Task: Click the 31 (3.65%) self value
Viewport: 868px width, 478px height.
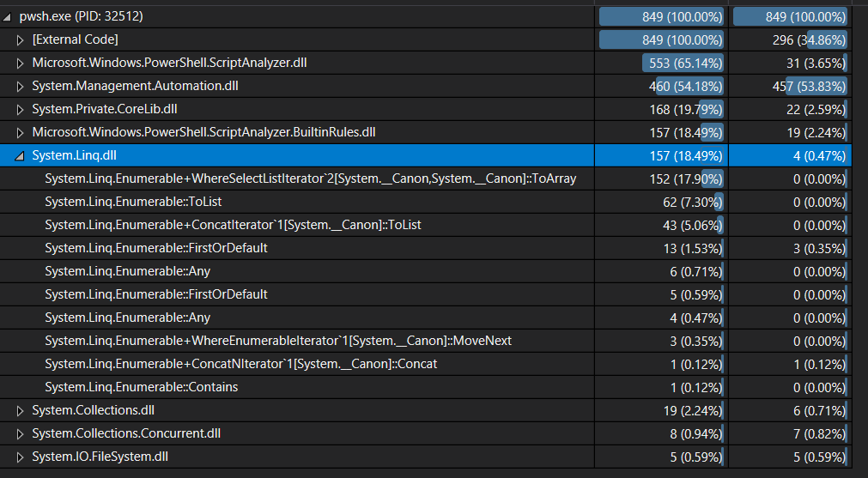Action: pos(816,63)
